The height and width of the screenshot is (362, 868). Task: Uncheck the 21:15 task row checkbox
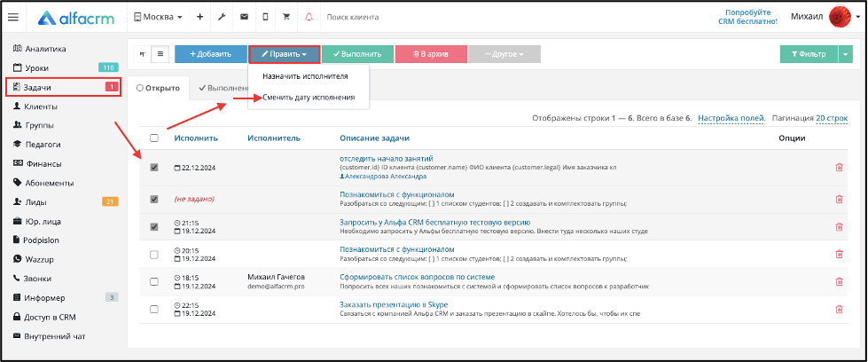(x=154, y=227)
